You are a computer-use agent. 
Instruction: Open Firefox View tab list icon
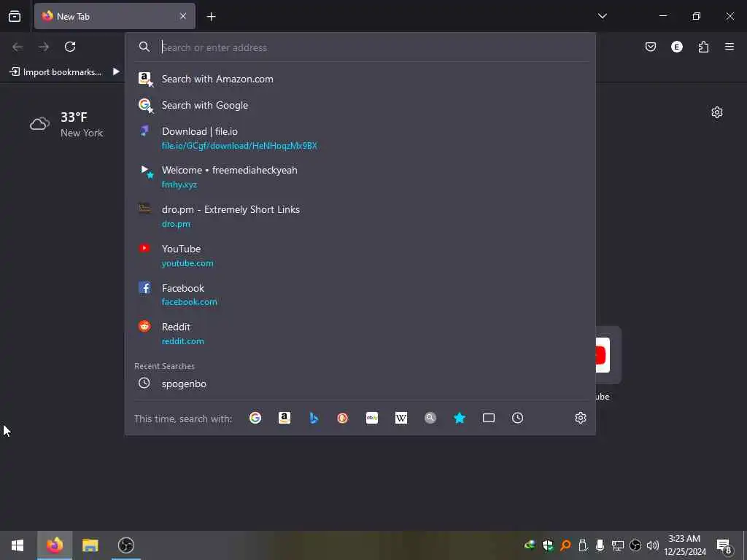click(15, 16)
